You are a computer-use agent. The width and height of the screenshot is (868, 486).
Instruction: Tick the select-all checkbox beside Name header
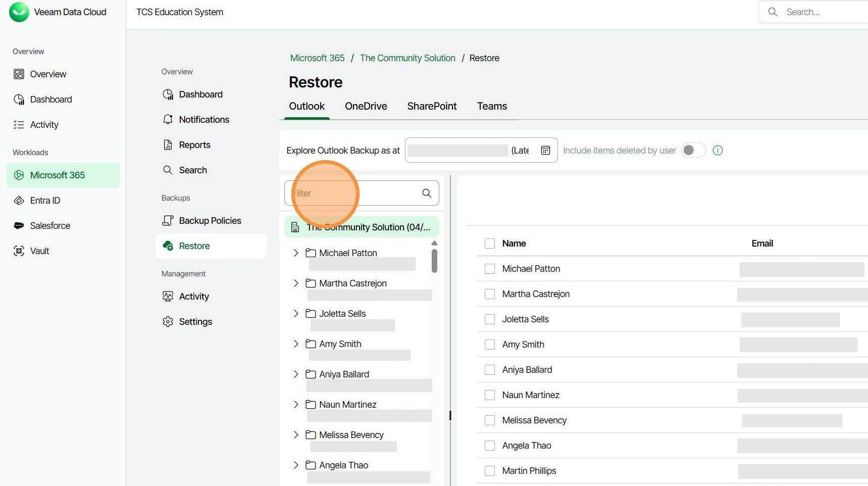coord(489,244)
